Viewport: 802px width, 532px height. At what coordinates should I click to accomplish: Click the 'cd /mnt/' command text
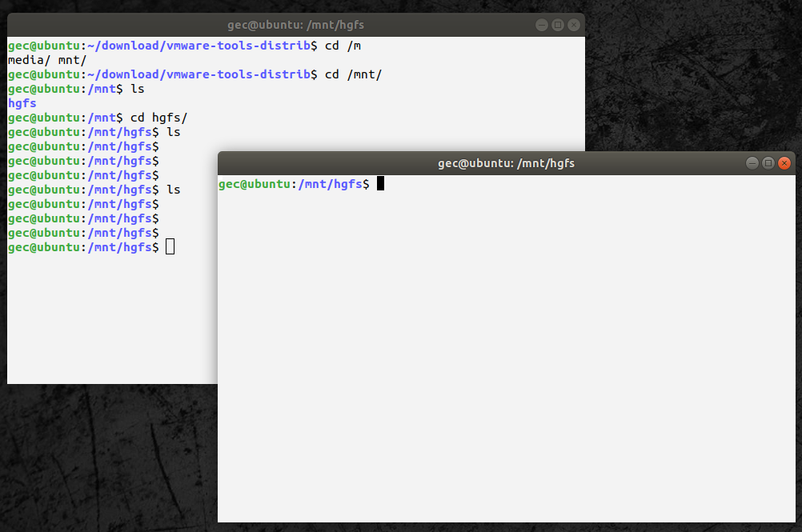pyautogui.click(x=353, y=74)
